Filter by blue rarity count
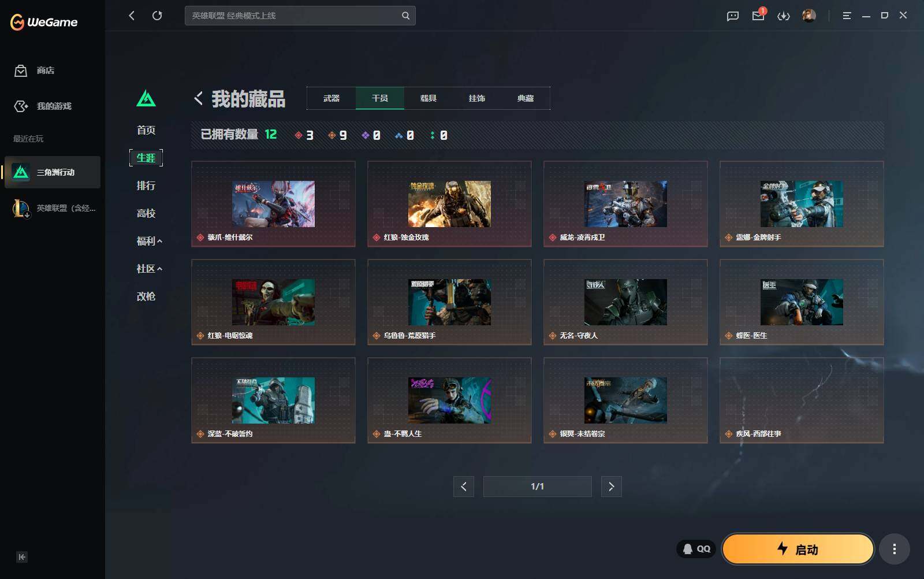Image resolution: width=924 pixels, height=579 pixels. click(405, 135)
